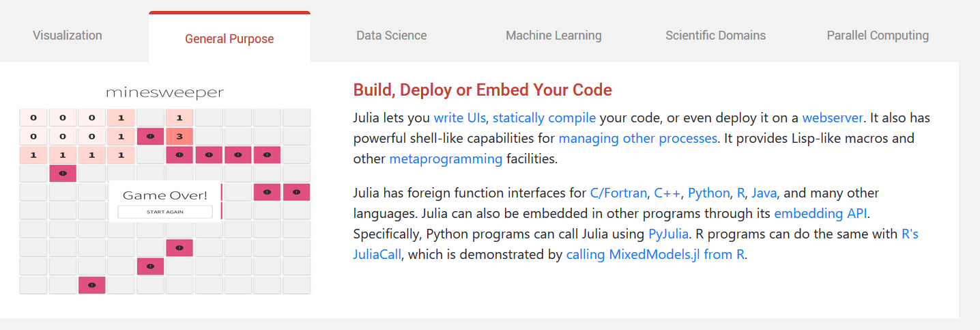Select the Data Science tab

point(392,36)
